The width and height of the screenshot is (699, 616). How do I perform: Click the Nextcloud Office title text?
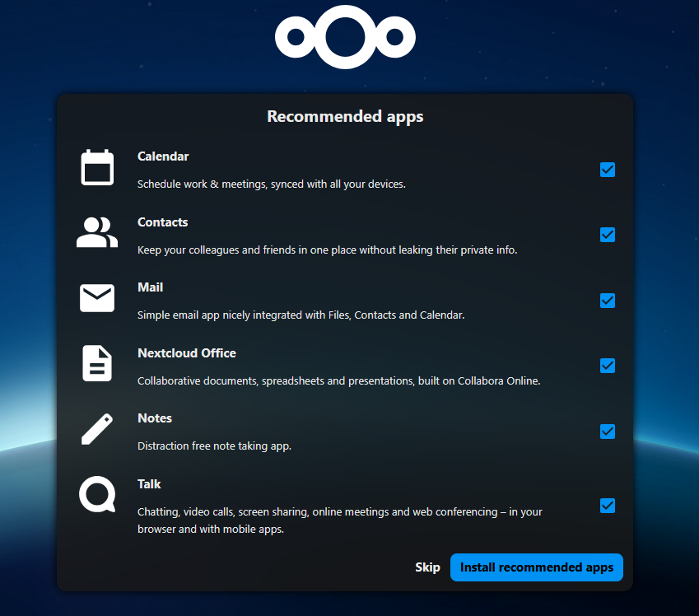pyautogui.click(x=187, y=352)
